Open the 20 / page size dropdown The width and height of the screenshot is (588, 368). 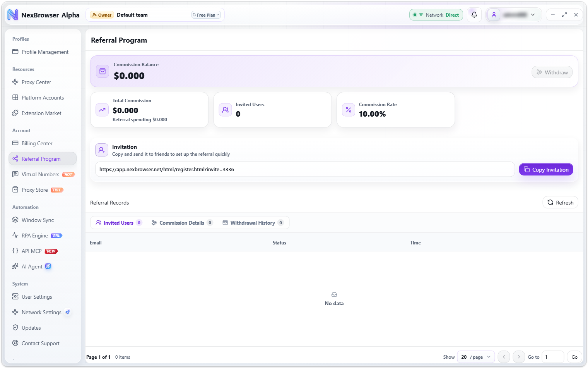click(476, 357)
